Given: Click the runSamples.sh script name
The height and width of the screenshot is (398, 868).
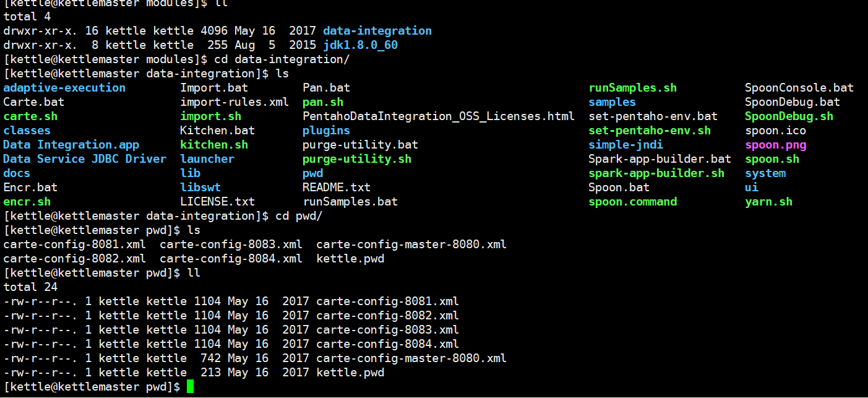Looking at the screenshot, I should click(633, 88).
